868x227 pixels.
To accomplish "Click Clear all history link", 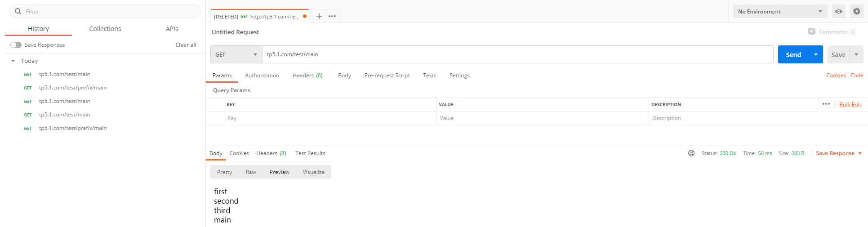I will (186, 45).
